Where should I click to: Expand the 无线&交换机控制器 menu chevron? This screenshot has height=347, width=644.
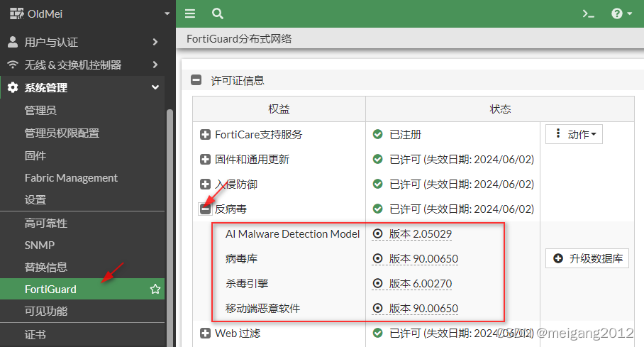[x=155, y=65]
